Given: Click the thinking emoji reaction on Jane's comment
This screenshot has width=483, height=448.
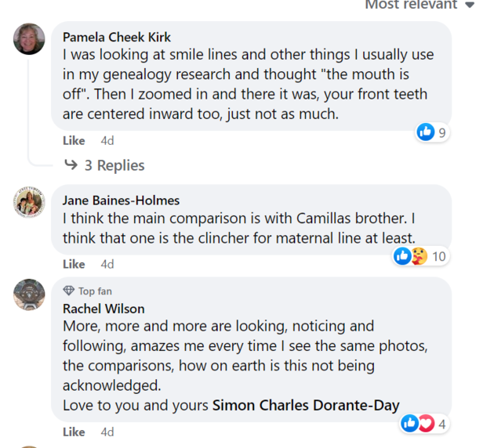Looking at the screenshot, I should (419, 256).
